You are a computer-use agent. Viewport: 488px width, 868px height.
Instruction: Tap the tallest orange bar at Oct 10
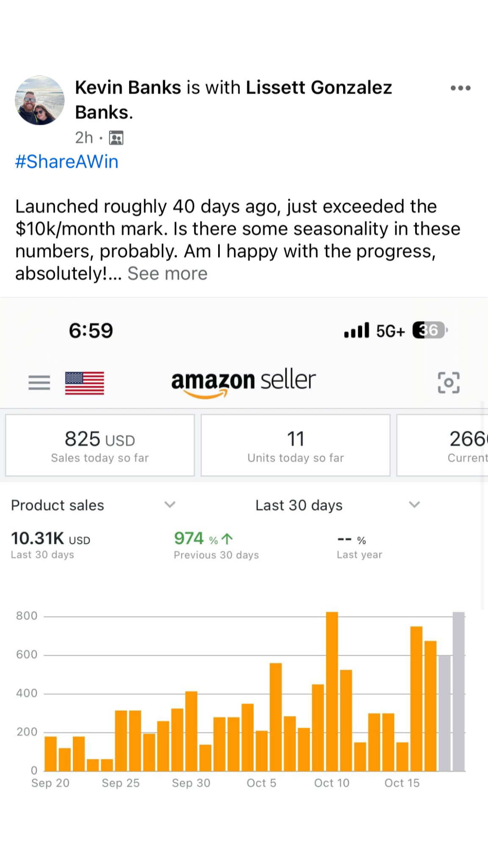pos(332,691)
